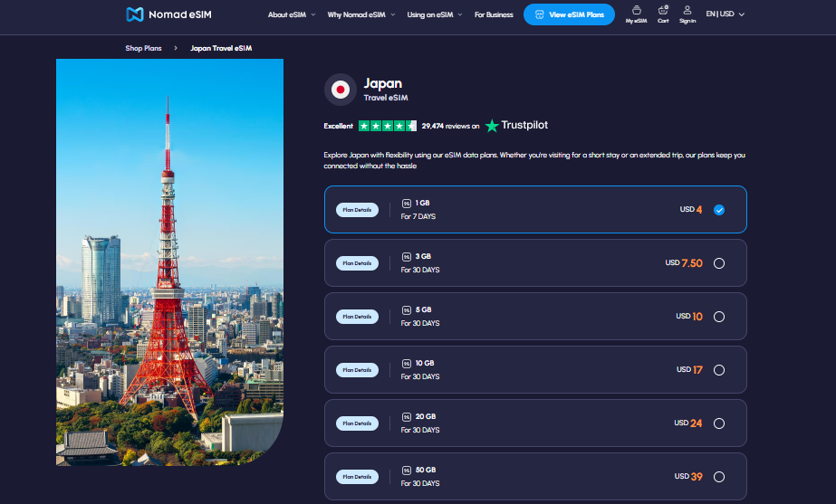This screenshot has height=504, width=836.
Task: Click the 5G icon beside 3 GB
Action: click(407, 257)
